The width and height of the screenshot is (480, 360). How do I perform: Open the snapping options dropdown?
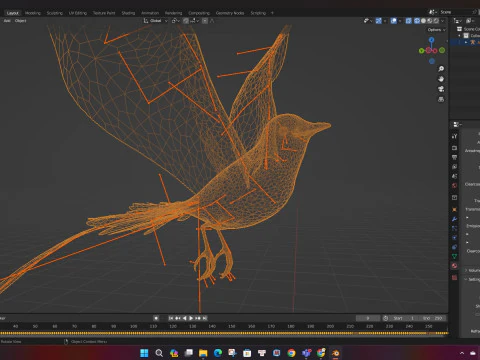point(194,21)
